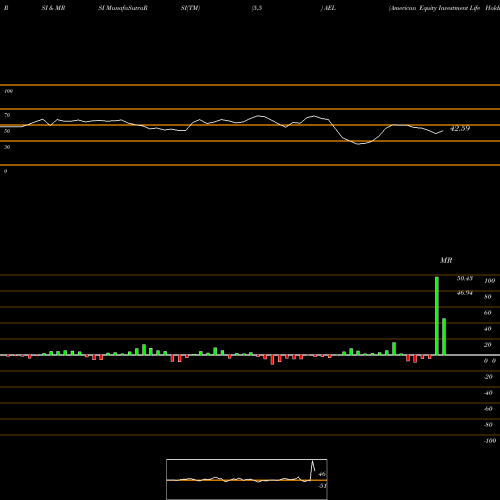Click the RSI scale label 0 below the bands
500x500 pixels.
(5, 171)
